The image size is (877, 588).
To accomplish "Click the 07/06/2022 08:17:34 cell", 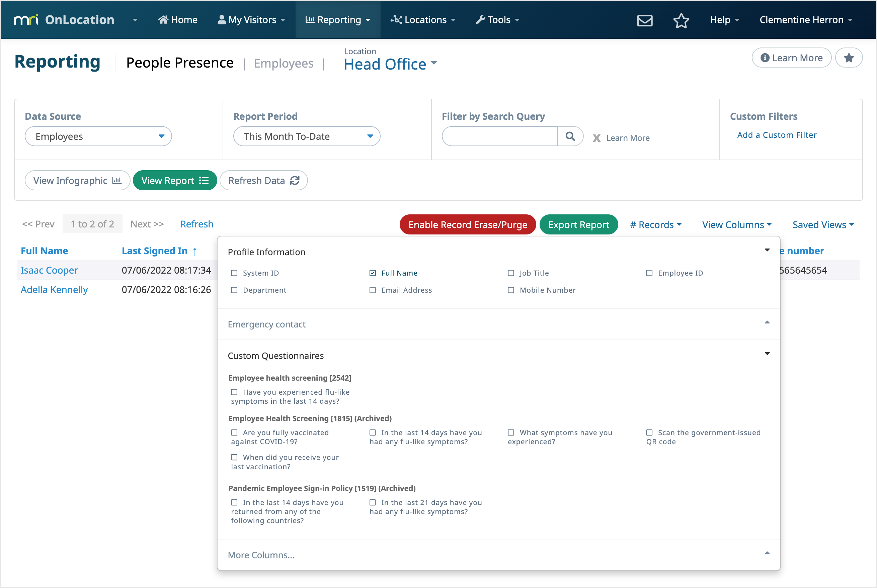I will pyautogui.click(x=166, y=270).
